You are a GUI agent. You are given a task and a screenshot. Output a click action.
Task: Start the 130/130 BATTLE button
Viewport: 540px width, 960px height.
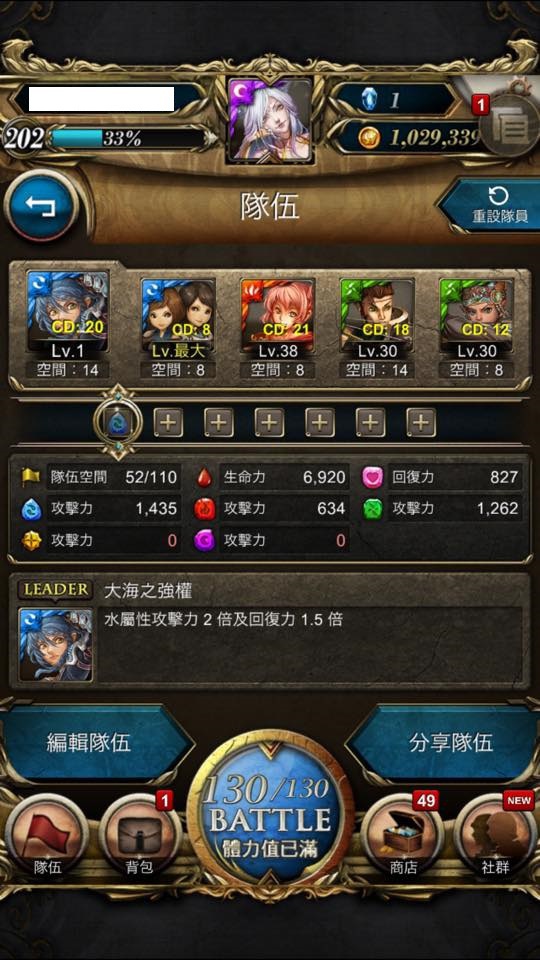(270, 808)
